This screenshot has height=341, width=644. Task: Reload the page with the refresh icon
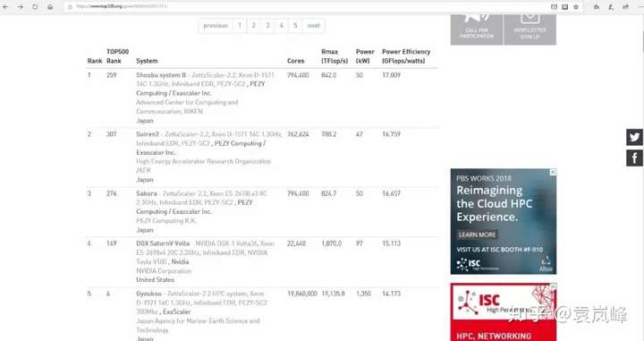coord(35,7)
